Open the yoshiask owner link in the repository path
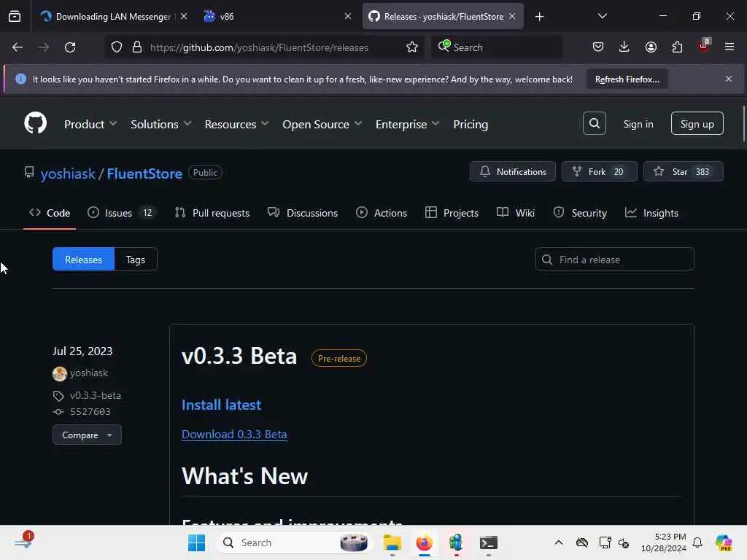This screenshot has width=747, height=560. tap(68, 174)
